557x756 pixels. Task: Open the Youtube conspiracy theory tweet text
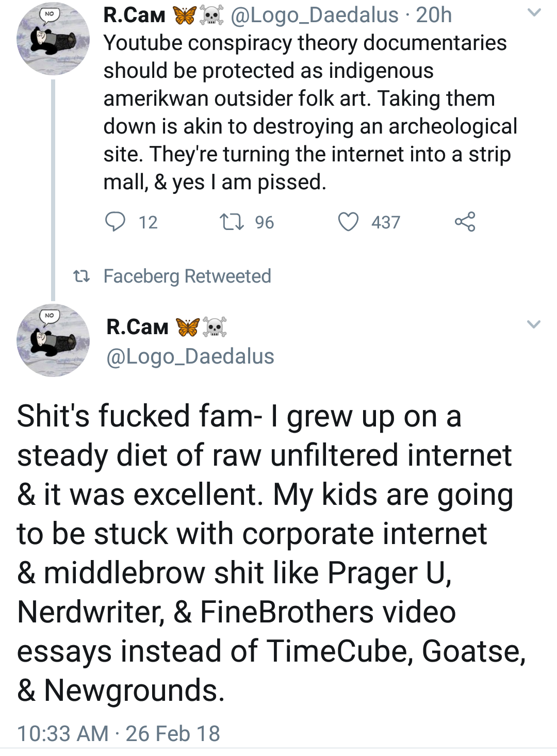pyautogui.click(x=309, y=112)
